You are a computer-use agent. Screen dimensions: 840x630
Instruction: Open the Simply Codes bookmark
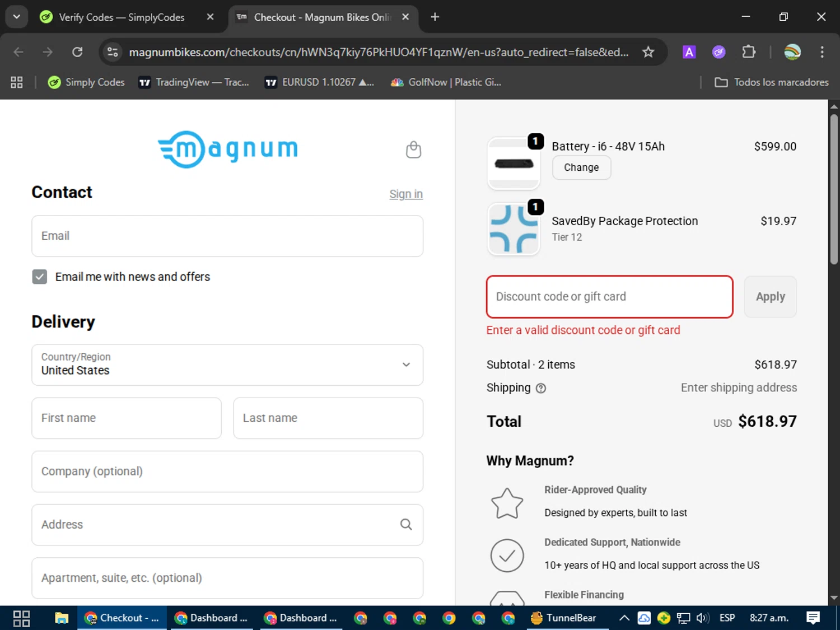pos(86,82)
